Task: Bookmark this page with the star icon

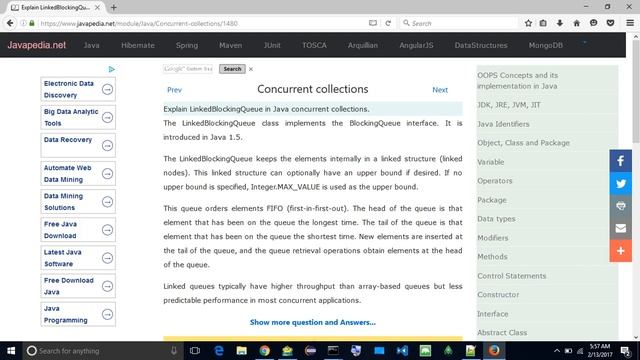Action: pyautogui.click(x=528, y=23)
